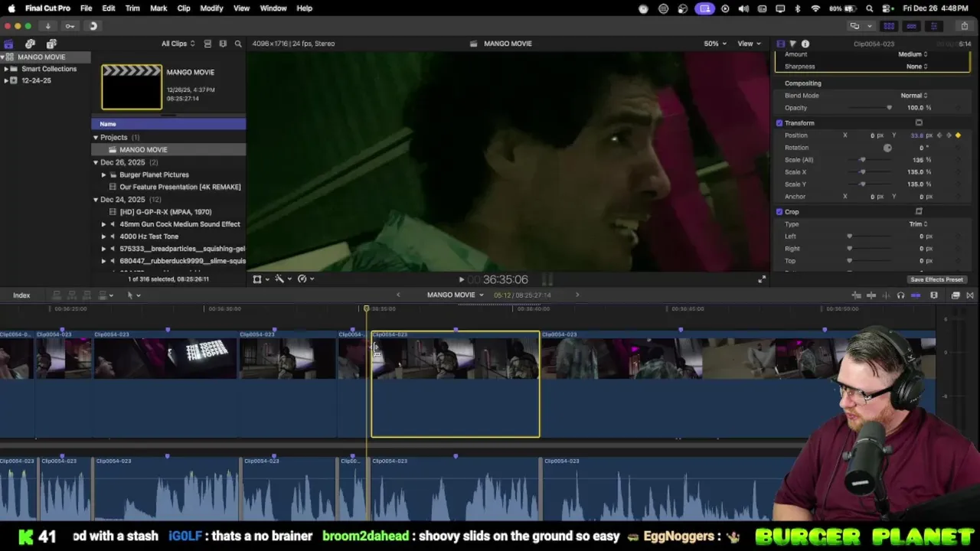Open the Edit menu
The width and height of the screenshot is (980, 551).
tap(109, 8)
